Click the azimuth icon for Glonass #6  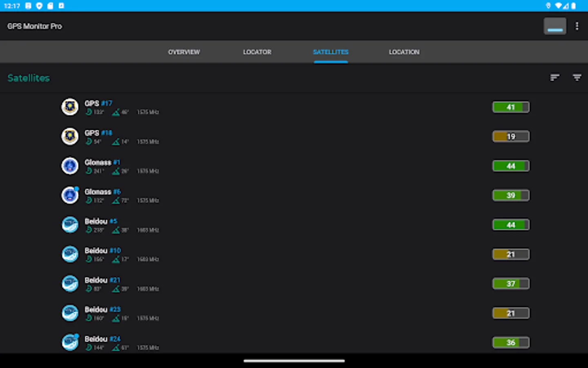coord(89,200)
